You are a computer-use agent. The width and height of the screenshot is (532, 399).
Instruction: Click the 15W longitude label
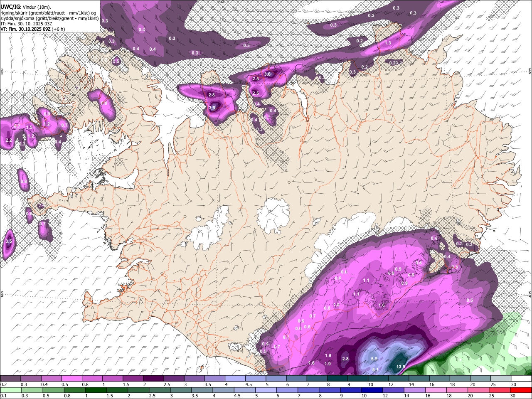[x=440, y=2]
